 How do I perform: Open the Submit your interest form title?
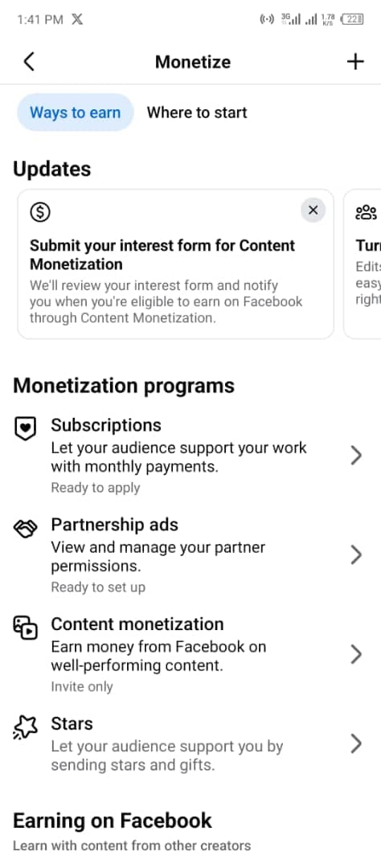coord(162,255)
